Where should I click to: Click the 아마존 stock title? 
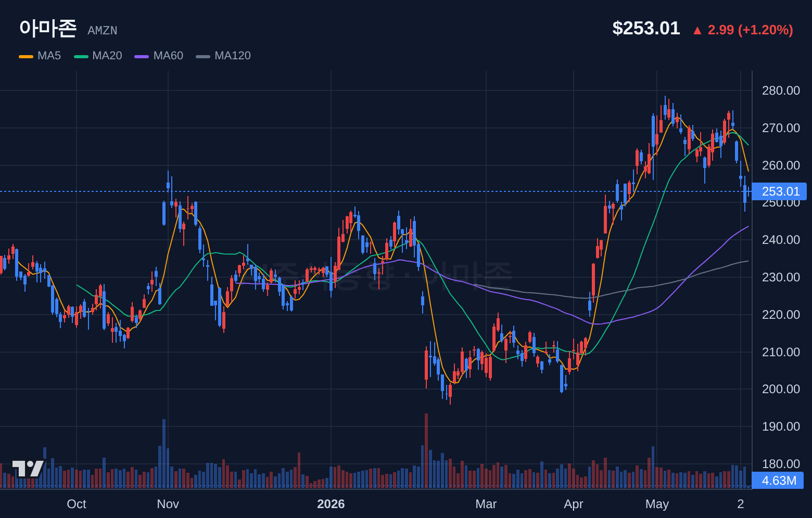click(48, 28)
